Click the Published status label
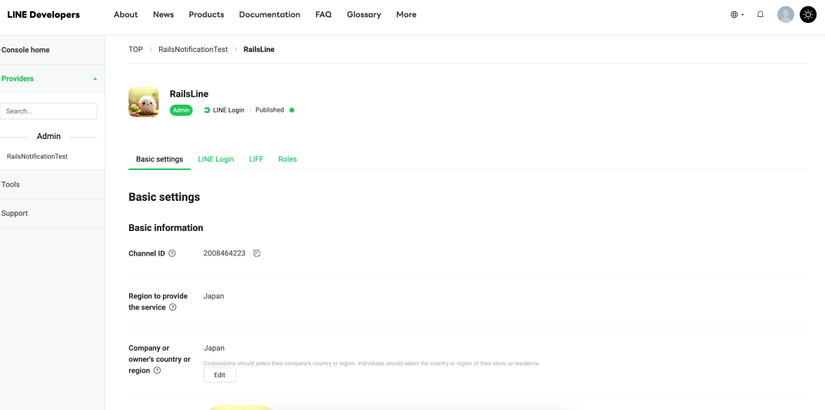825x410 pixels. pos(269,110)
